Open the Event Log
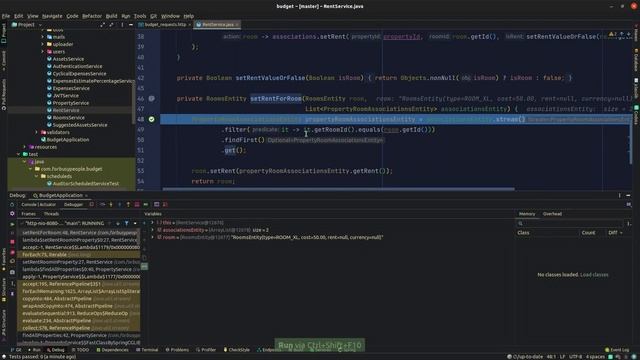Viewport: 640px width, 360px height. [617, 350]
